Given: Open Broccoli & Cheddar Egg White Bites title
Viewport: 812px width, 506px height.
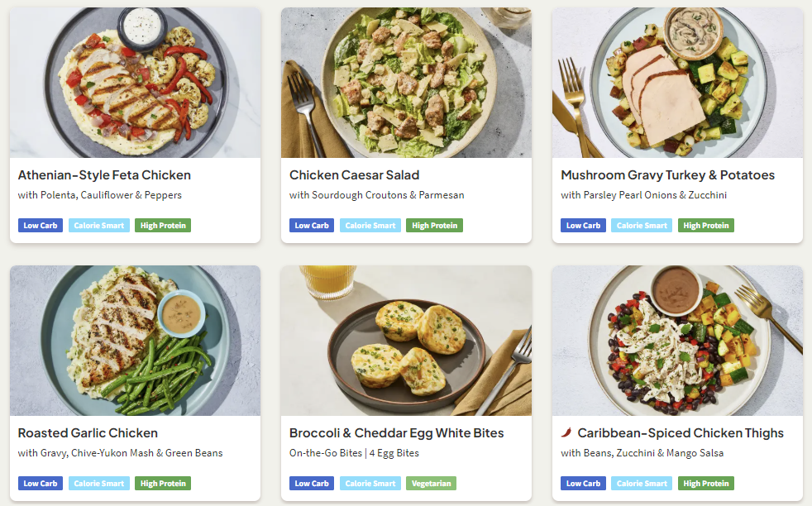Looking at the screenshot, I should point(396,433).
